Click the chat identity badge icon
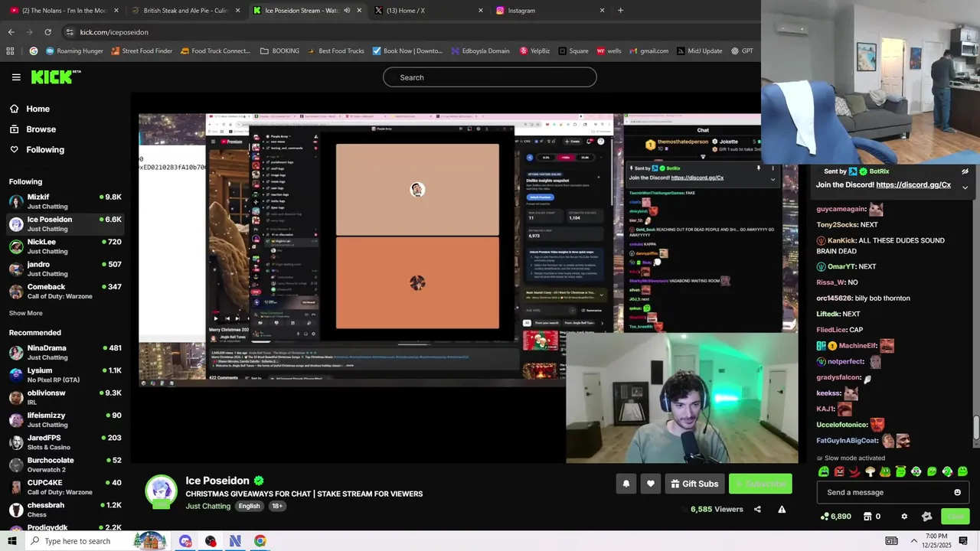Viewport: 980px width, 551px height. tap(926, 517)
